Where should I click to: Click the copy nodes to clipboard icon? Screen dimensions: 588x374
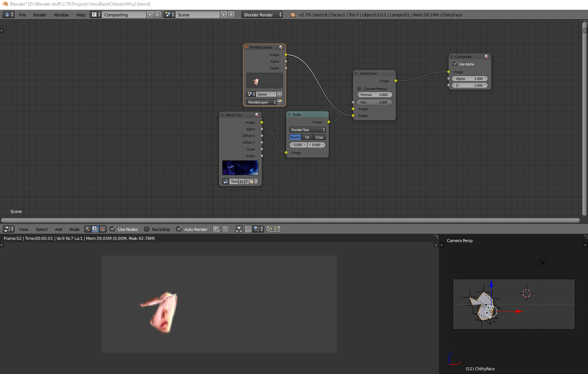(269, 229)
